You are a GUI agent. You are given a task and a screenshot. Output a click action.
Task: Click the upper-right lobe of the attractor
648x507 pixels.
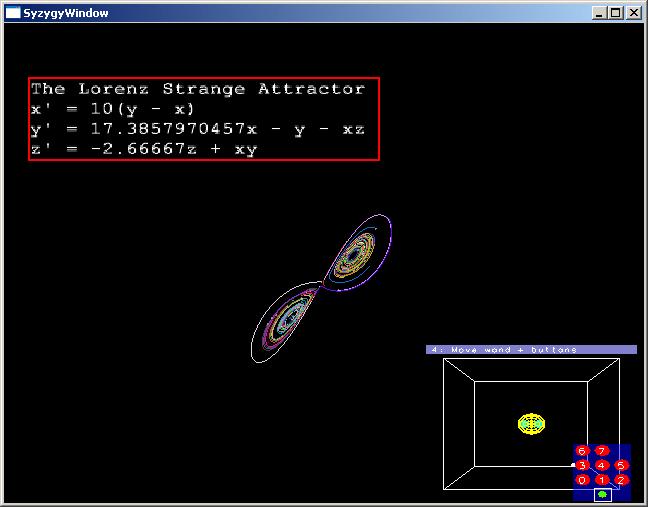357,254
